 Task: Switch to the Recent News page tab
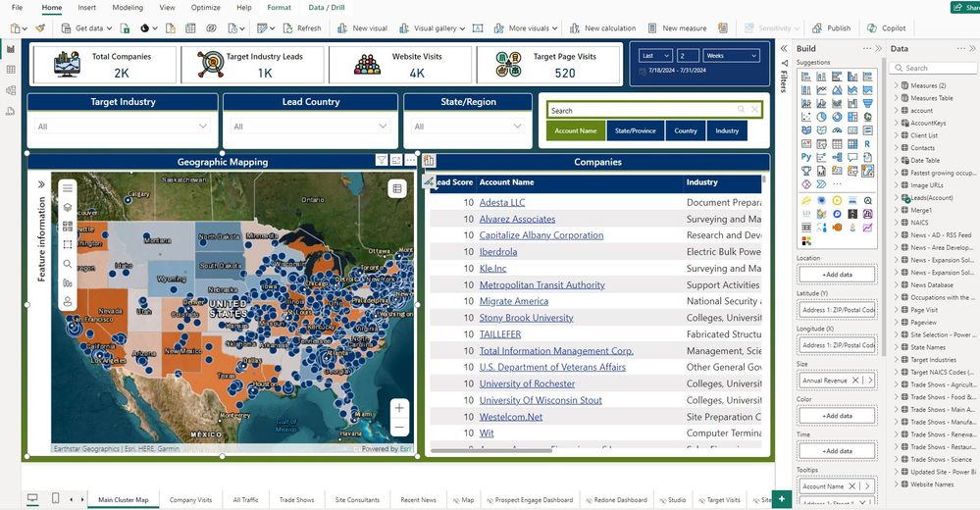pos(418,500)
